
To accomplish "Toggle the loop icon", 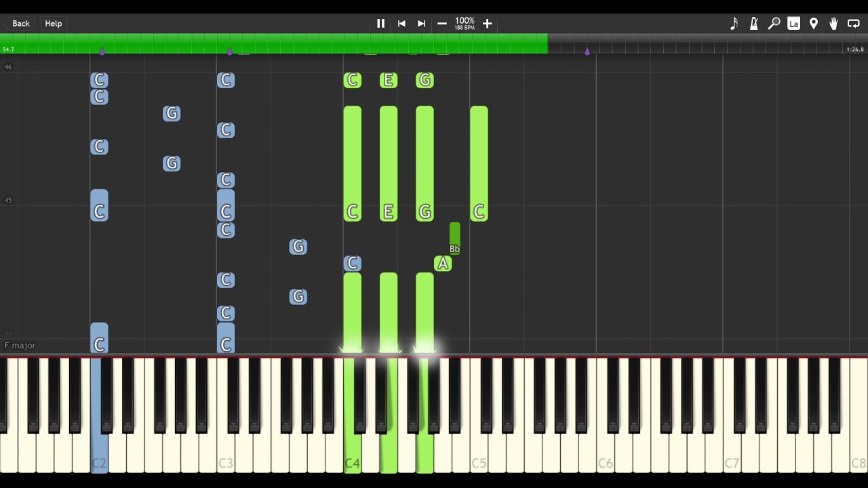I will 854,24.
